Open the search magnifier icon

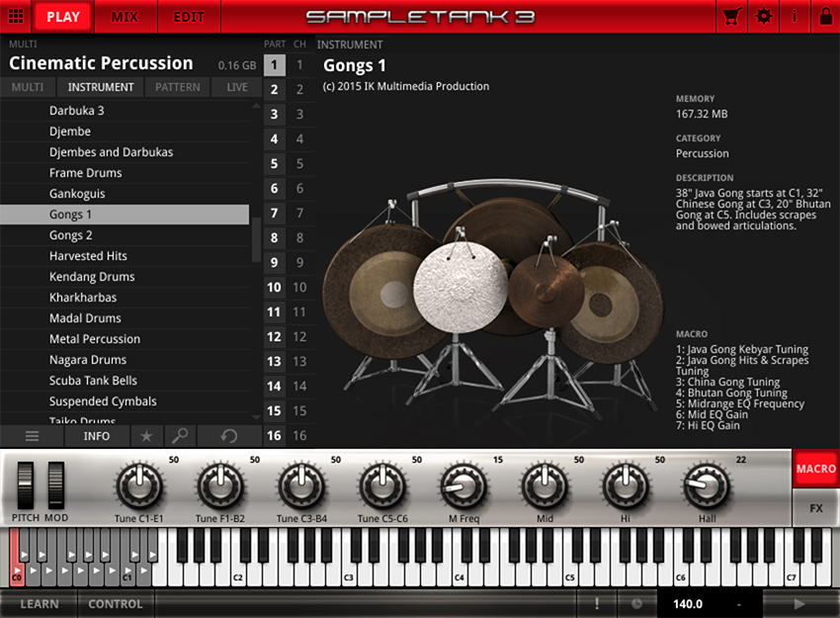pos(180,436)
